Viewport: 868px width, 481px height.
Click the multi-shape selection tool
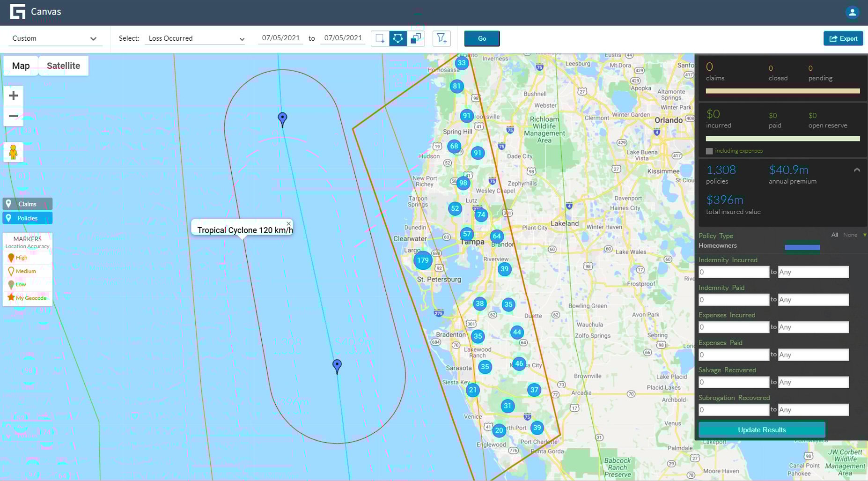click(x=416, y=38)
